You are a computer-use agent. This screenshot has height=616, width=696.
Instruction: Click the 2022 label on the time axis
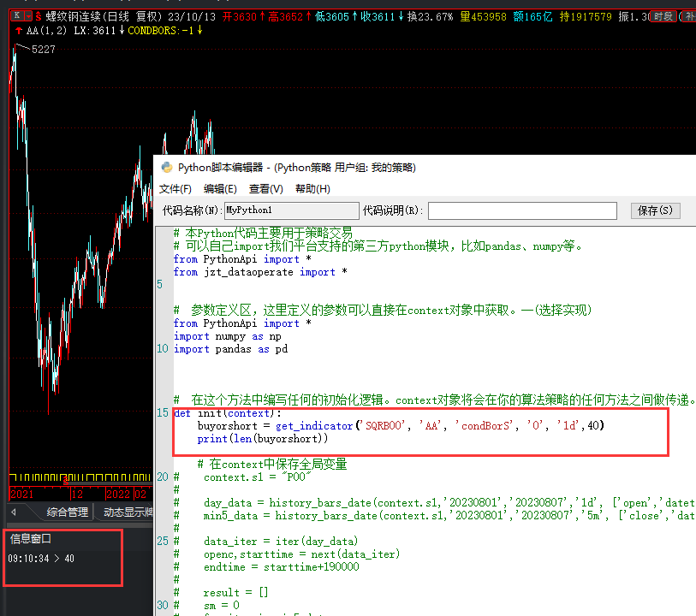pos(118,495)
